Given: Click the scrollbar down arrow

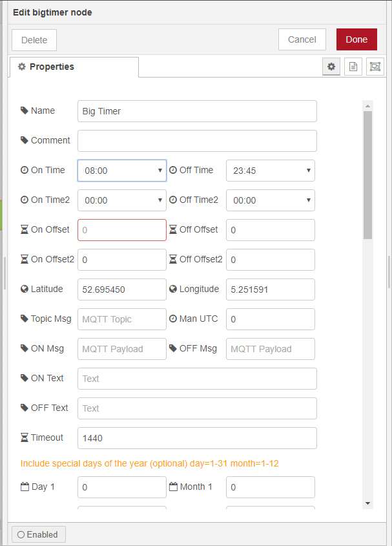Looking at the screenshot, I should pyautogui.click(x=367, y=503).
